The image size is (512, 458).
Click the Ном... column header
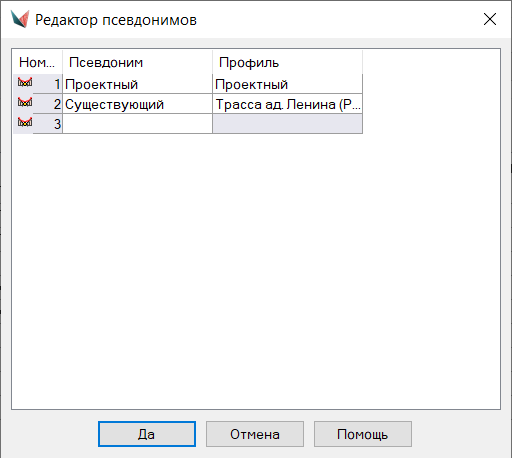pos(38,62)
